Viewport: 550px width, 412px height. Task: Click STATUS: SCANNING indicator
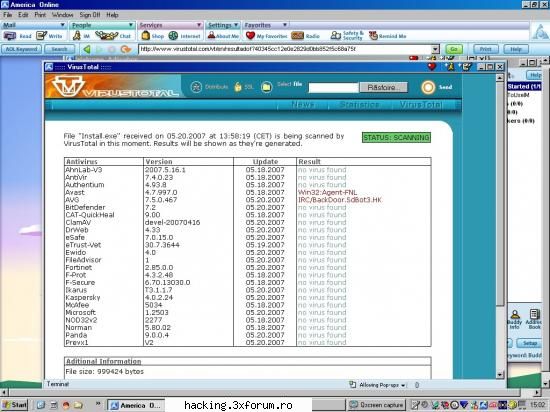396,137
